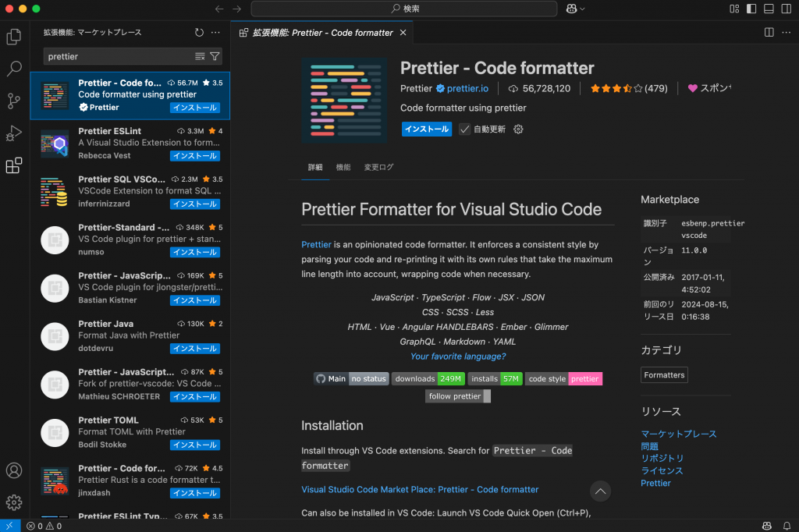The image size is (799, 532).
Task: Switch to the 変更ログ tab
Action: pos(378,167)
